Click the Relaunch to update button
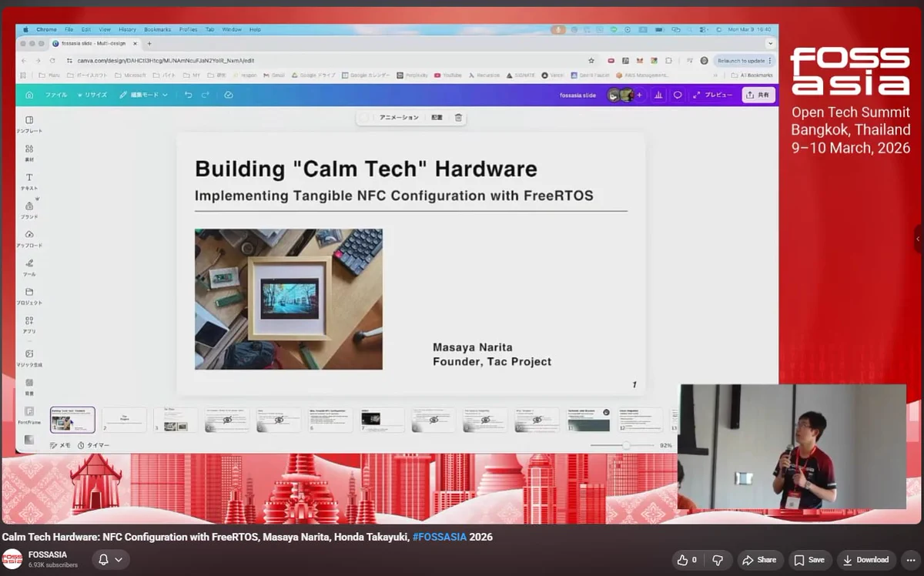The height and width of the screenshot is (576, 924). pyautogui.click(x=745, y=60)
